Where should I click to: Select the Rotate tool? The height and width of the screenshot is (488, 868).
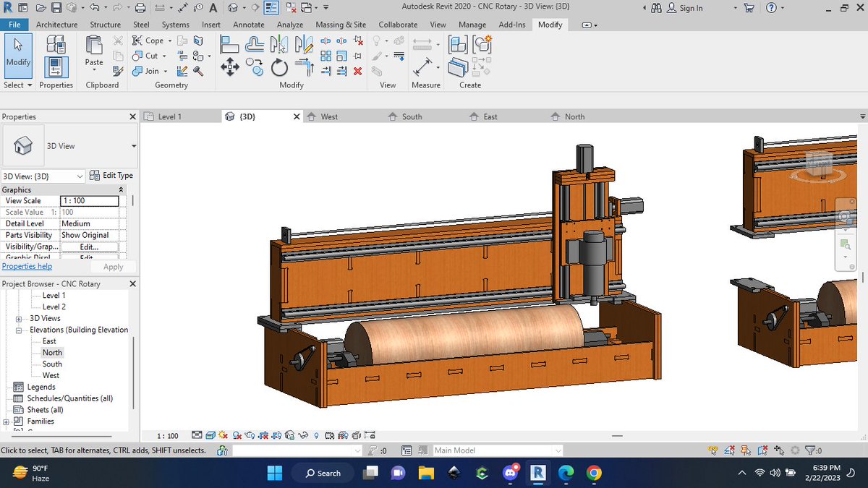(x=279, y=67)
